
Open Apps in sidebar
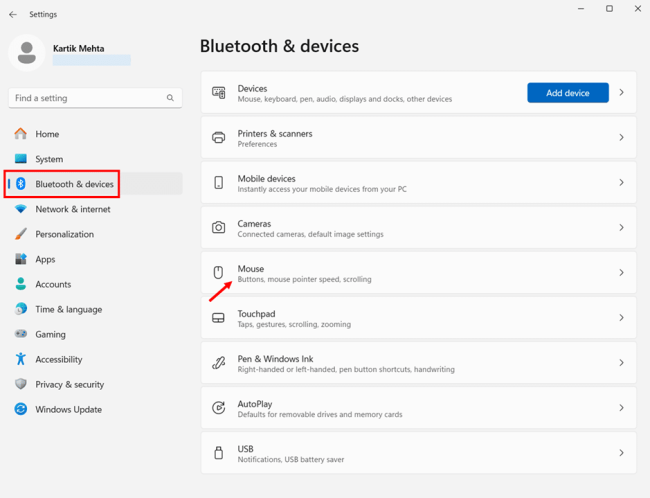(x=95, y=259)
